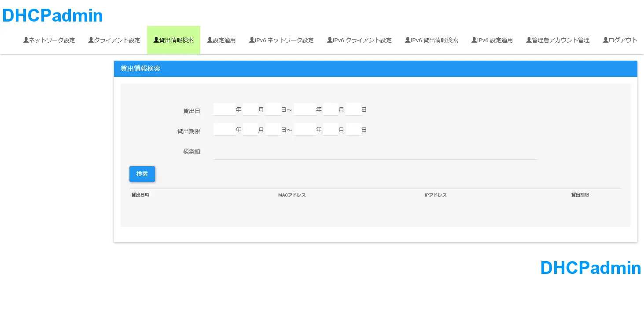Focus the 貸出期限 end month field
644x317 pixels.
(x=331, y=129)
